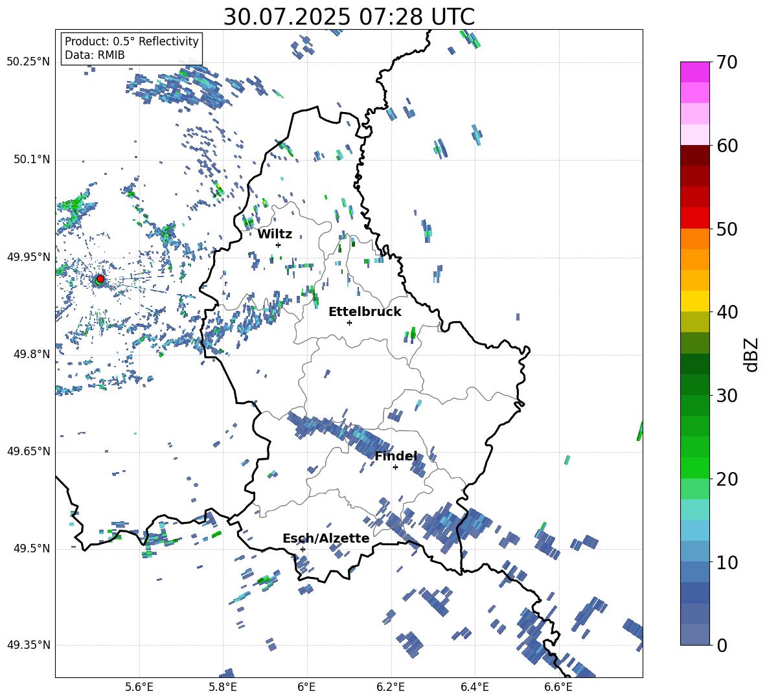Pick the olive band just below 40 dBZ
Image resolution: width=767 pixels, height=700 pixels.
coord(694,322)
